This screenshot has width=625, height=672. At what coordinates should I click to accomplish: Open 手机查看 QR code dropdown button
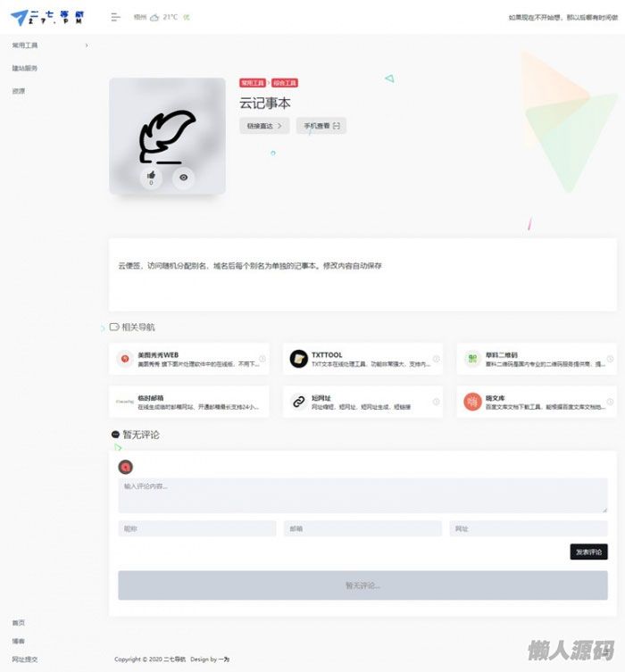coord(321,126)
